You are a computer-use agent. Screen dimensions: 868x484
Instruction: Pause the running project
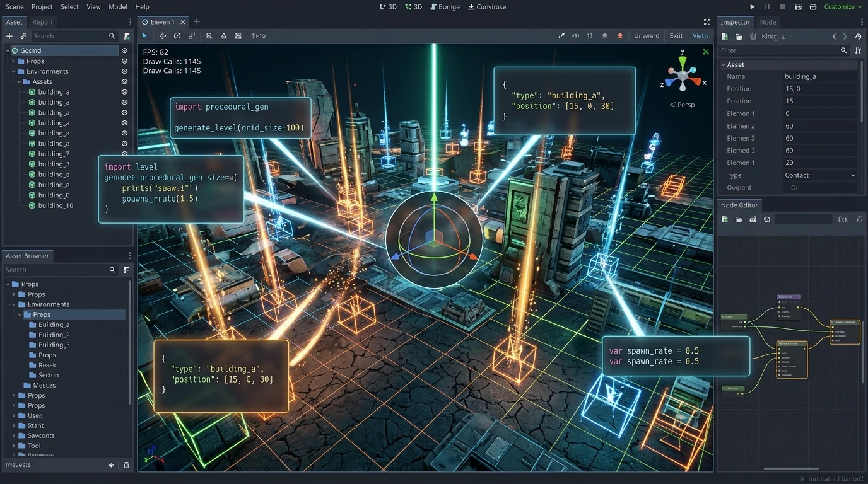tap(768, 7)
